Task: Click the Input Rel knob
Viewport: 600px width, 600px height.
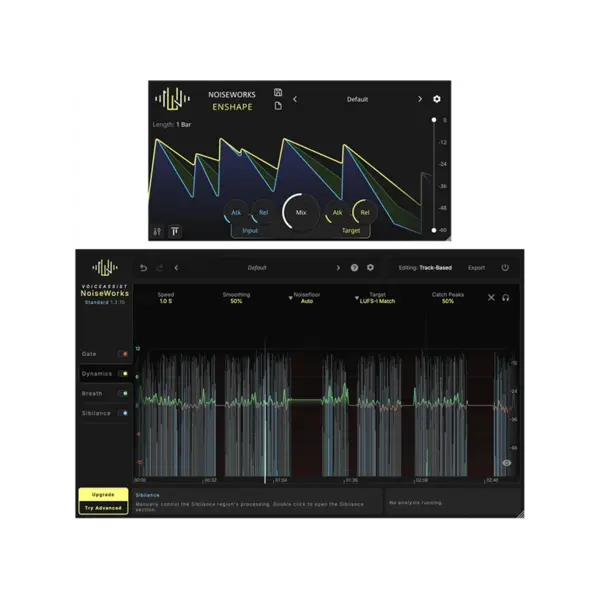Action: point(263,212)
